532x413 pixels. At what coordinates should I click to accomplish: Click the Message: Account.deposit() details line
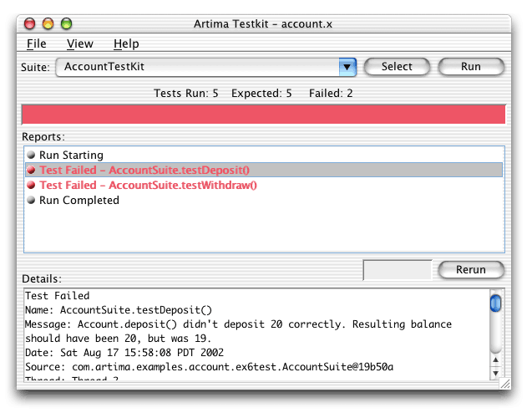238,331
